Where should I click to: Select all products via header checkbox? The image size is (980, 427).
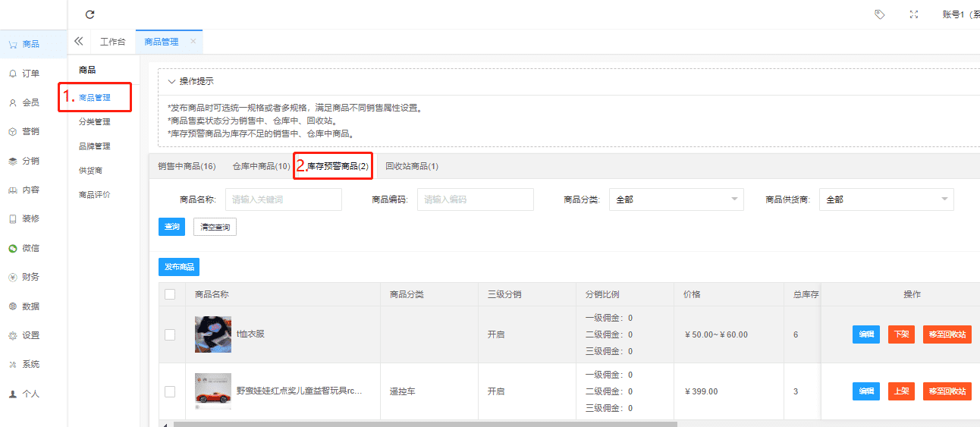[x=170, y=294]
